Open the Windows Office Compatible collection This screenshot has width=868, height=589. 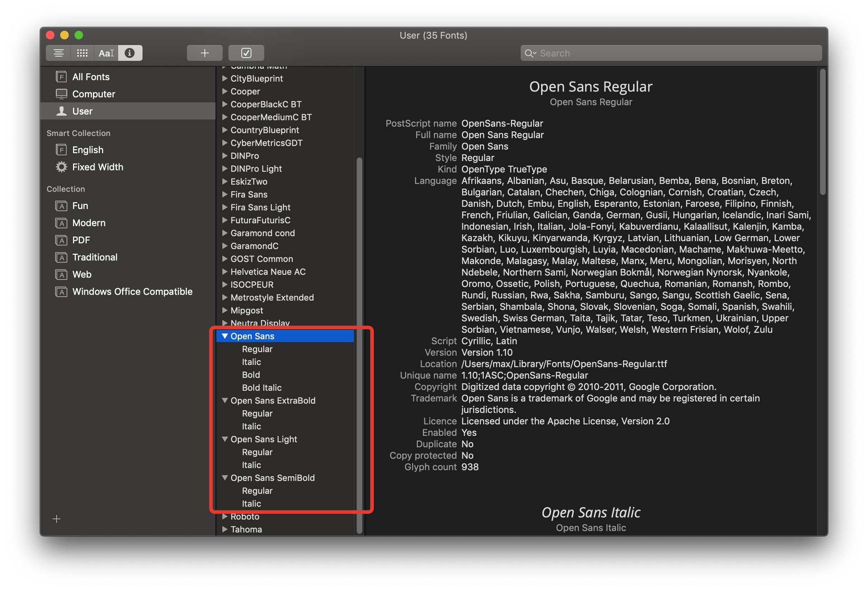(x=132, y=292)
